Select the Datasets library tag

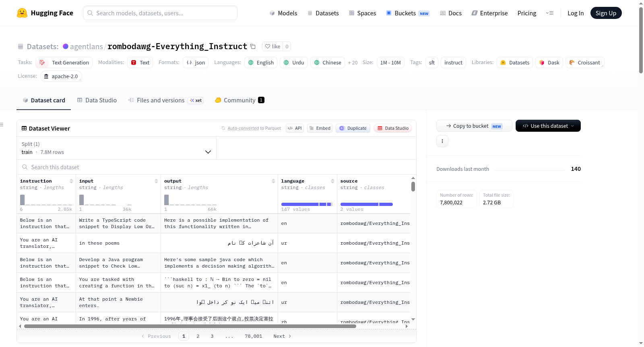pyautogui.click(x=515, y=62)
